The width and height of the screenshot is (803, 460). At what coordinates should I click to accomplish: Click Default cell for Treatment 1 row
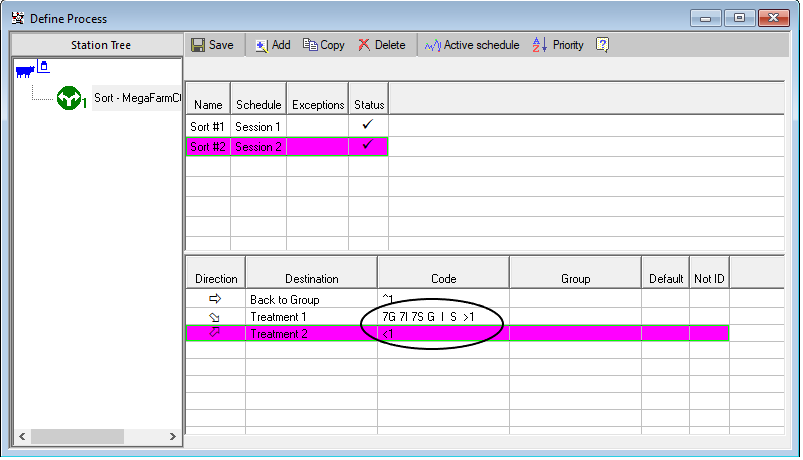(665, 317)
